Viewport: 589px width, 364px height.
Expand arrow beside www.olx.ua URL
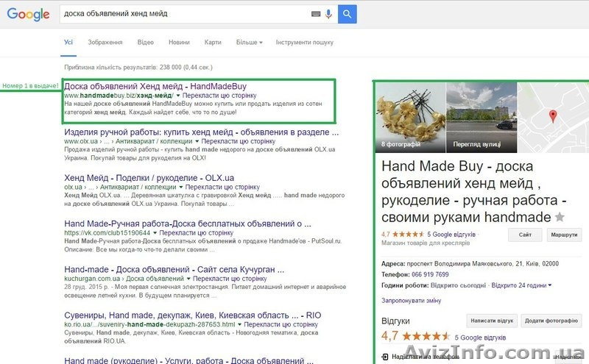[x=197, y=141]
